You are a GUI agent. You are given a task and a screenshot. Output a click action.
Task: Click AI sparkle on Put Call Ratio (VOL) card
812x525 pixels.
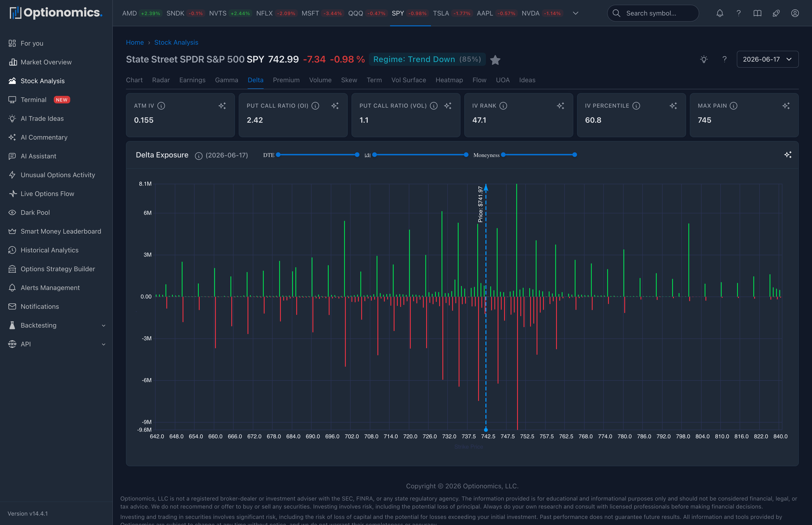(x=448, y=106)
